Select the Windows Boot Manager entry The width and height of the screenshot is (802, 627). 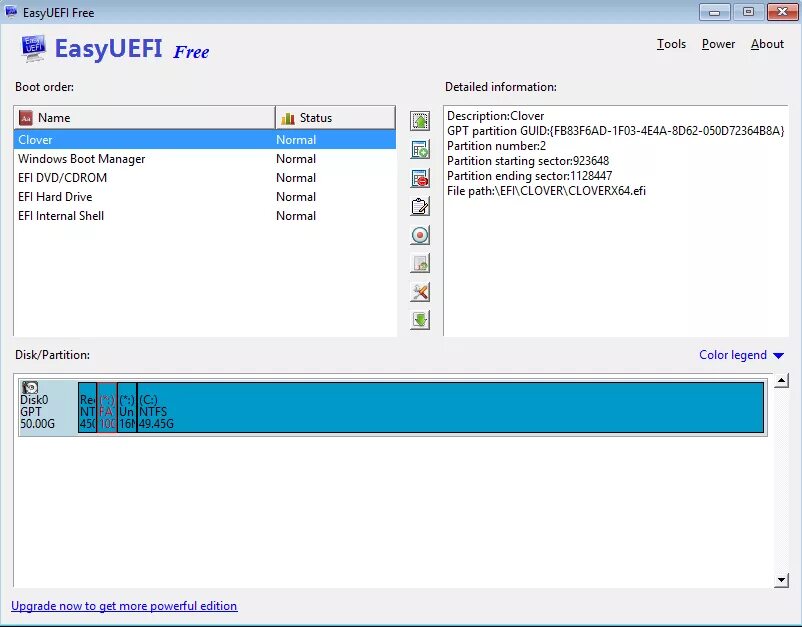point(205,159)
